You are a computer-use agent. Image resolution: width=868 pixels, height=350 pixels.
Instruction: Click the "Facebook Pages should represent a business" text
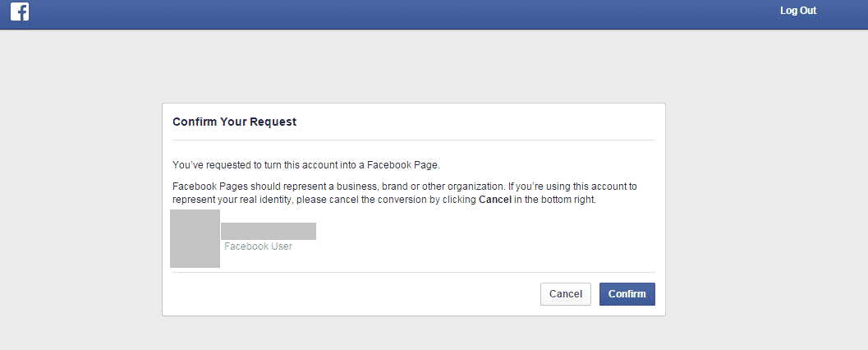point(405,193)
